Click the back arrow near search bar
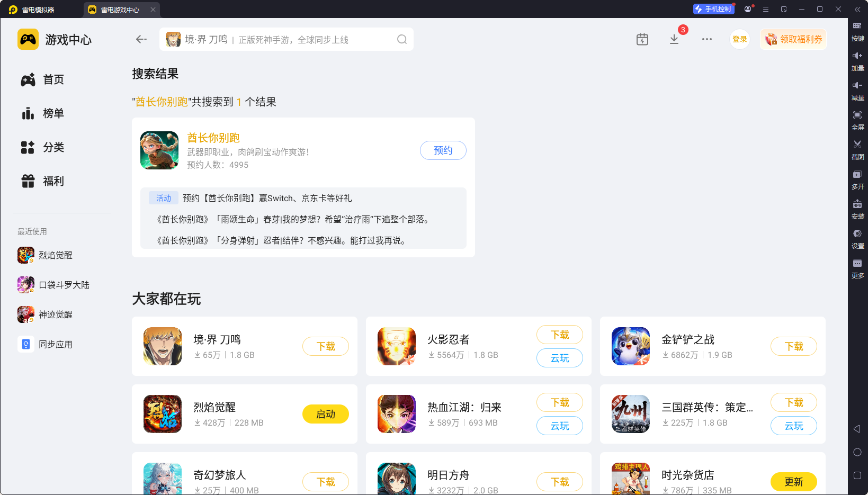868x495 pixels. 141,39
